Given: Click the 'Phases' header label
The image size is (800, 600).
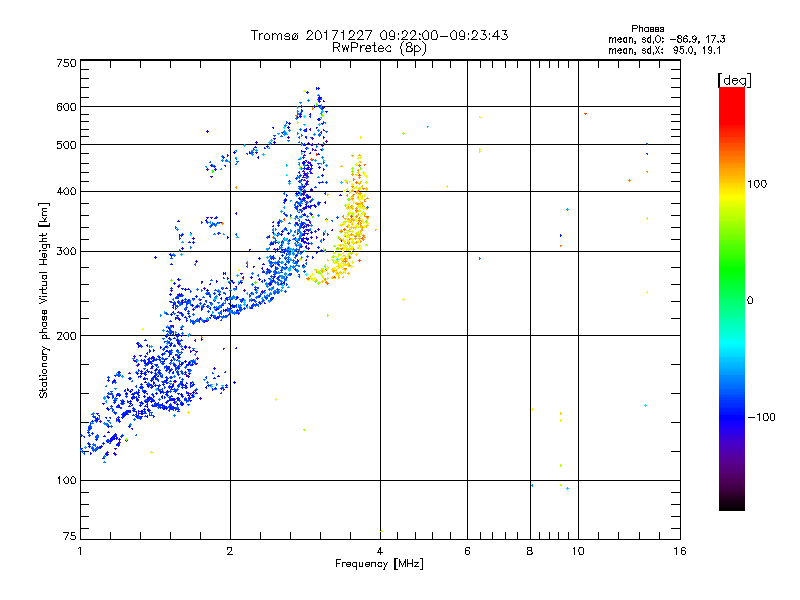Looking at the screenshot, I should (647, 29).
